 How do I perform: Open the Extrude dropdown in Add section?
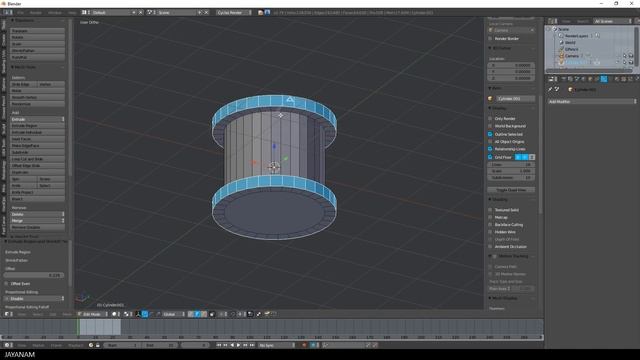[38, 119]
